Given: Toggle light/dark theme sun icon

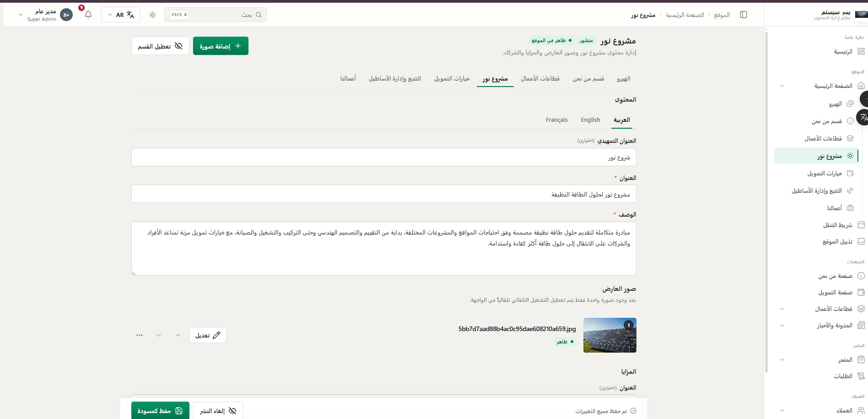Looking at the screenshot, I should (x=153, y=15).
